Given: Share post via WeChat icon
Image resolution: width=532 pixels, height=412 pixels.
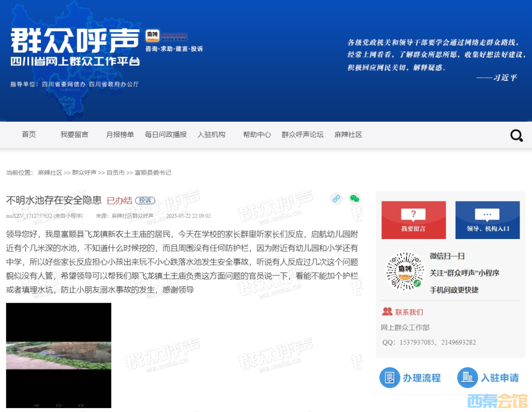Looking at the screenshot, I should pyautogui.click(x=355, y=199).
